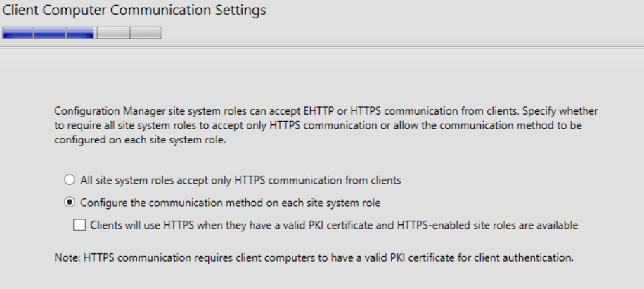The height and width of the screenshot is (289, 644).
Task: Click the first blue progress bar segment
Action: 18,33
